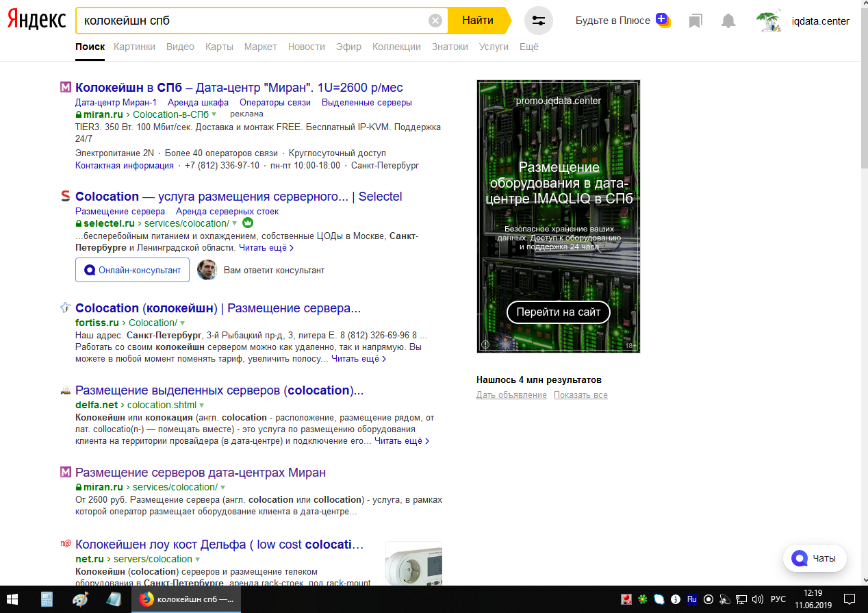Switch to the Коллекции tab
The width and height of the screenshot is (868, 613).
(396, 47)
